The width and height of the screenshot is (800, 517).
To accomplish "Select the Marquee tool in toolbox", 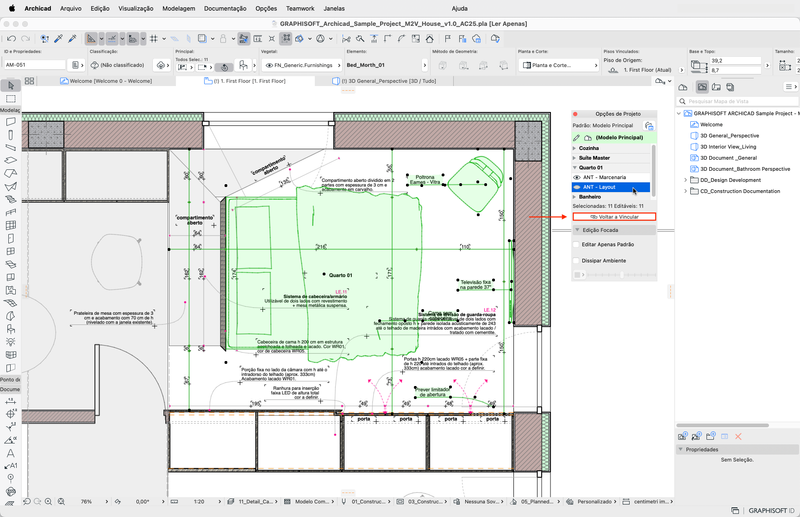I will click(11, 98).
